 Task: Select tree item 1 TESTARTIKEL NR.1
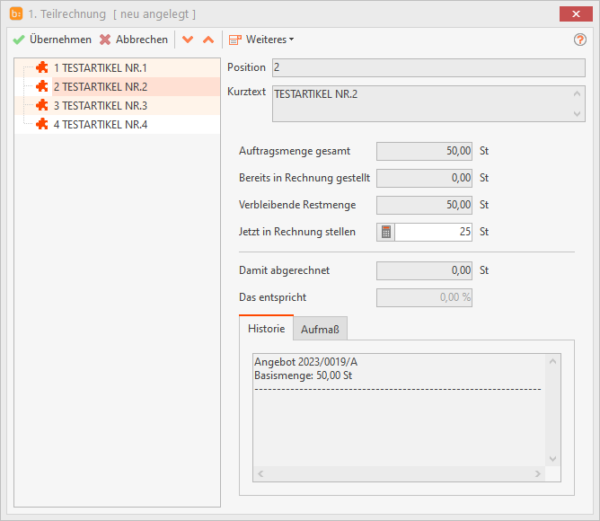pyautogui.click(x=99, y=68)
